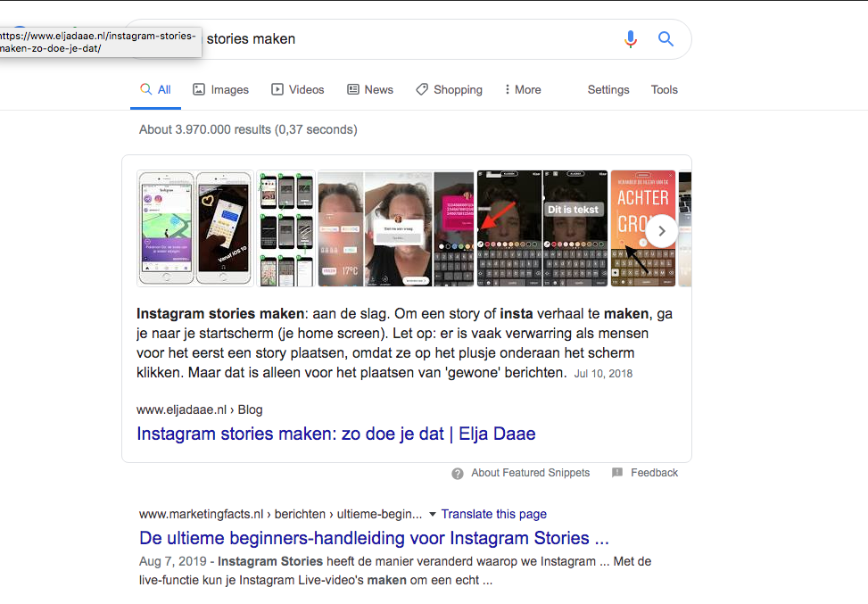The image size is (868, 604).
Task: Open the News results tab
Action: pyautogui.click(x=370, y=90)
